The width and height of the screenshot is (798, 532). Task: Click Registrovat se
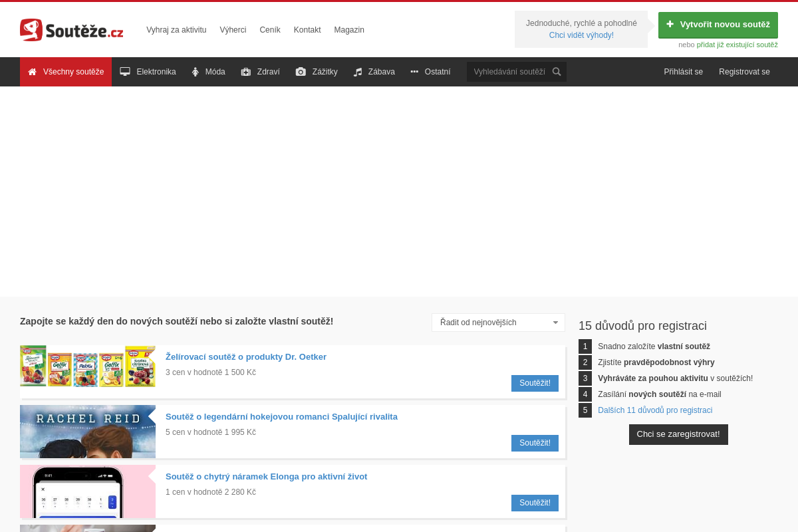(x=744, y=72)
